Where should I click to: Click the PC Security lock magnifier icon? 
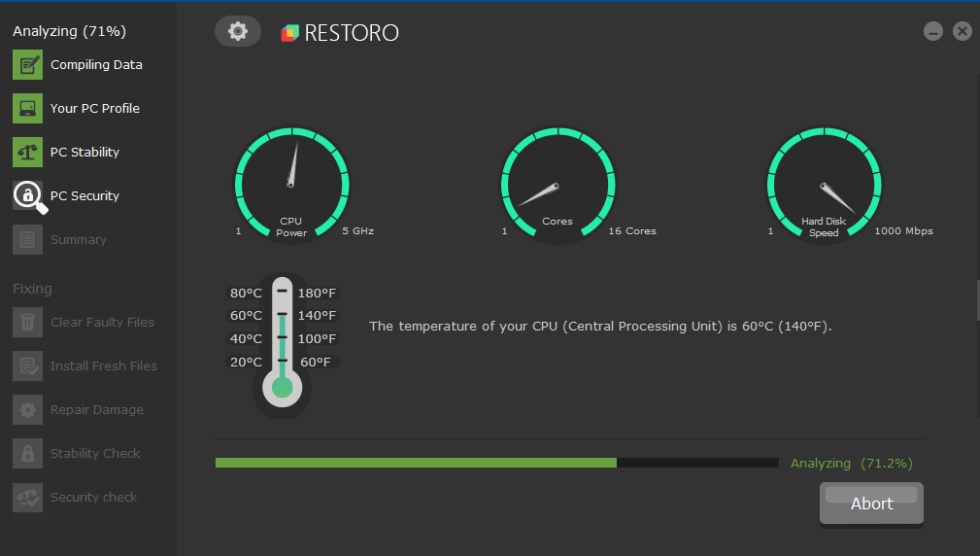pyautogui.click(x=29, y=196)
